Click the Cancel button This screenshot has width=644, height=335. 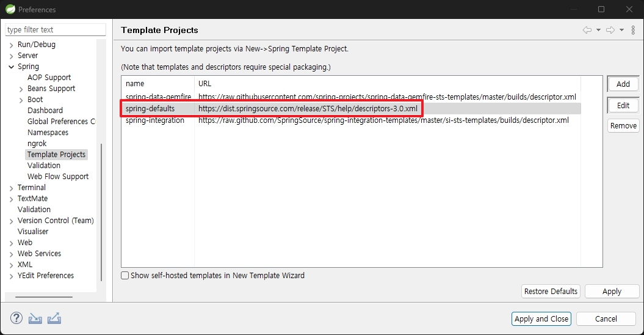tap(606, 319)
